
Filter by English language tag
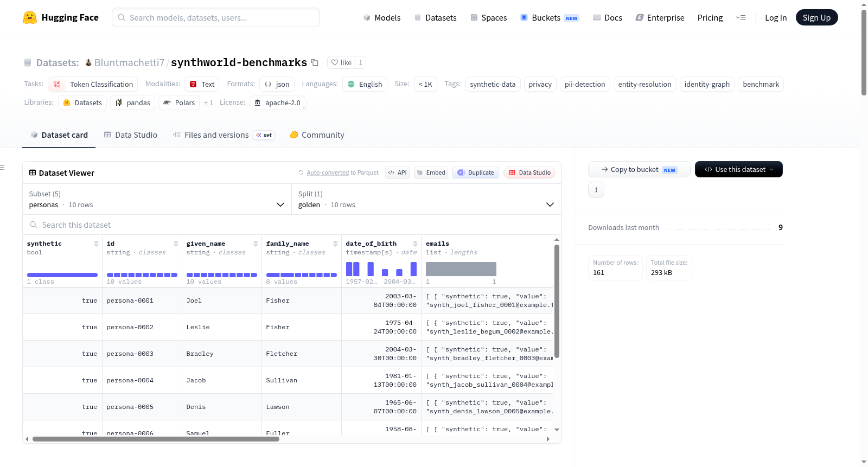tap(365, 84)
